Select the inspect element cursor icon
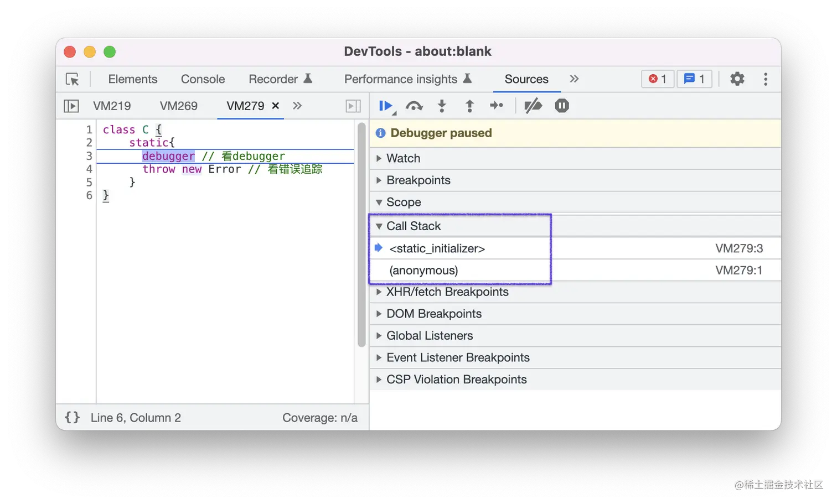 [x=73, y=79]
